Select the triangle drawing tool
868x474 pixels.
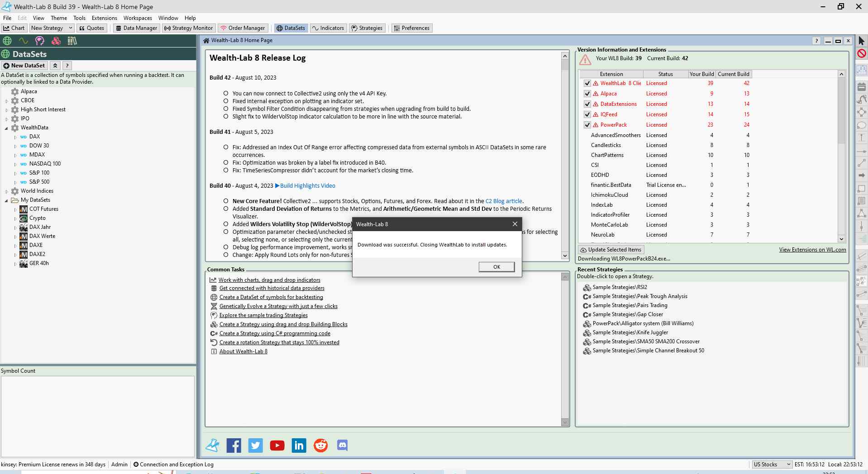(x=861, y=213)
